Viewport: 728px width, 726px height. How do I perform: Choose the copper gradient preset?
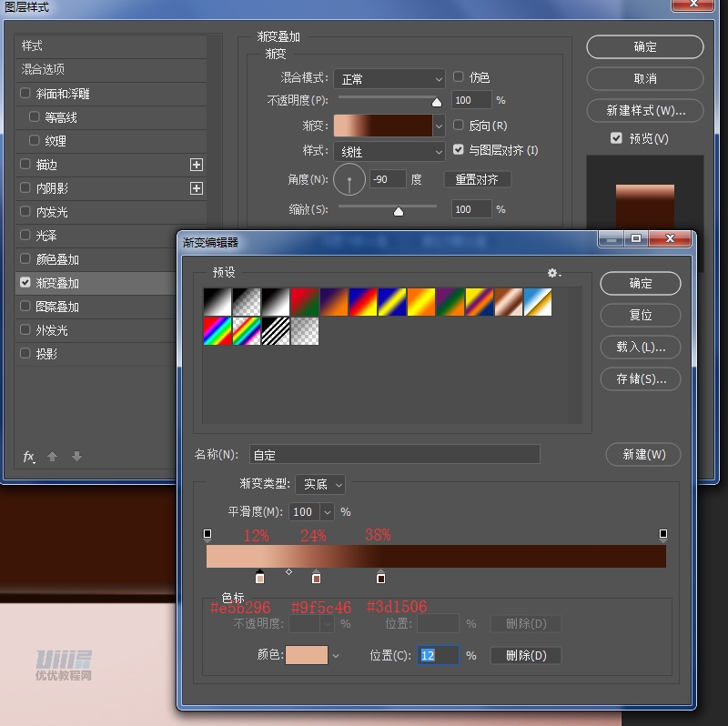point(508,302)
